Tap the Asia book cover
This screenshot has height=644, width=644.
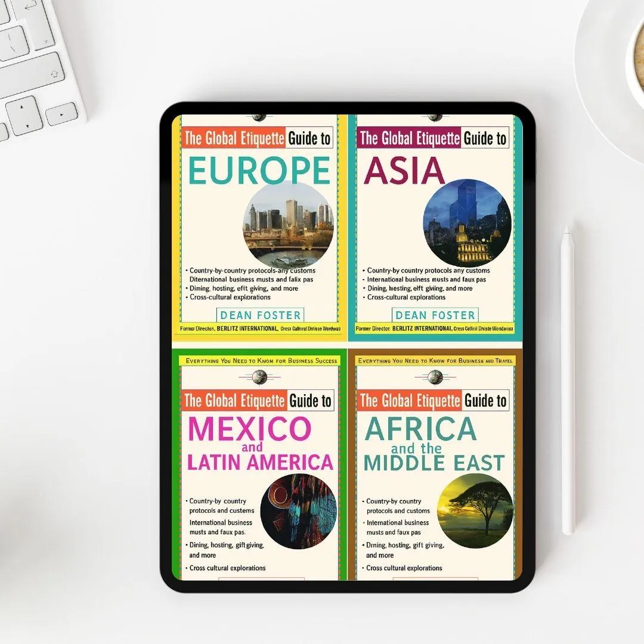435,228
